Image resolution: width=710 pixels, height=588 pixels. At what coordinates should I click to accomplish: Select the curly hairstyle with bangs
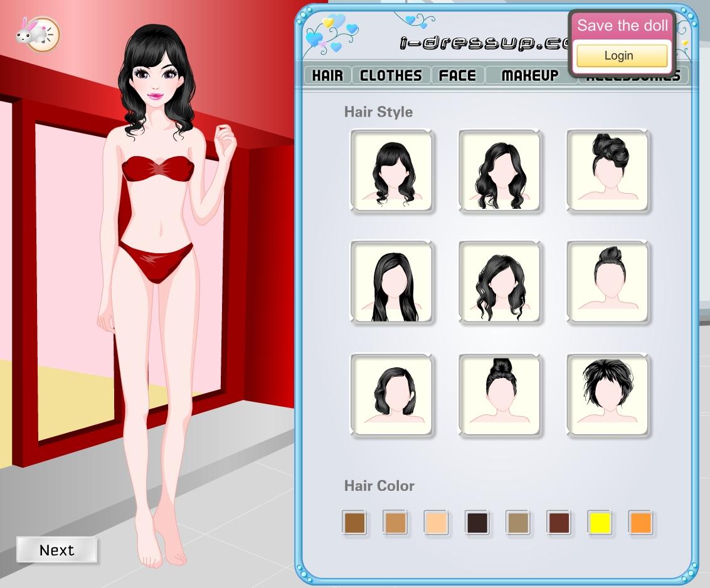(x=391, y=171)
